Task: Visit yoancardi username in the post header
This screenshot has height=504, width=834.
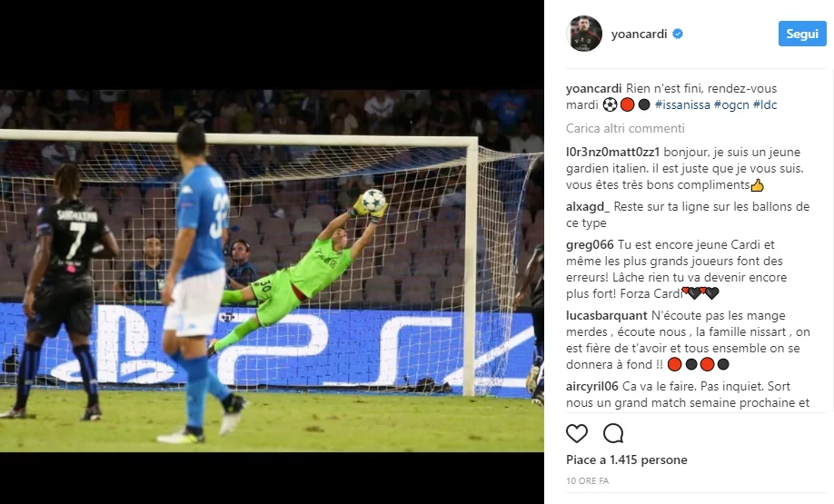Action: tap(639, 34)
